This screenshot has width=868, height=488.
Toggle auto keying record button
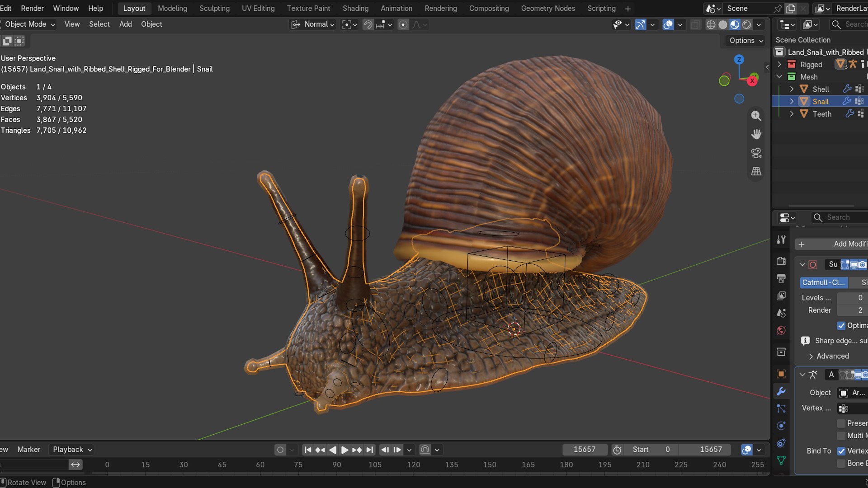click(x=280, y=450)
